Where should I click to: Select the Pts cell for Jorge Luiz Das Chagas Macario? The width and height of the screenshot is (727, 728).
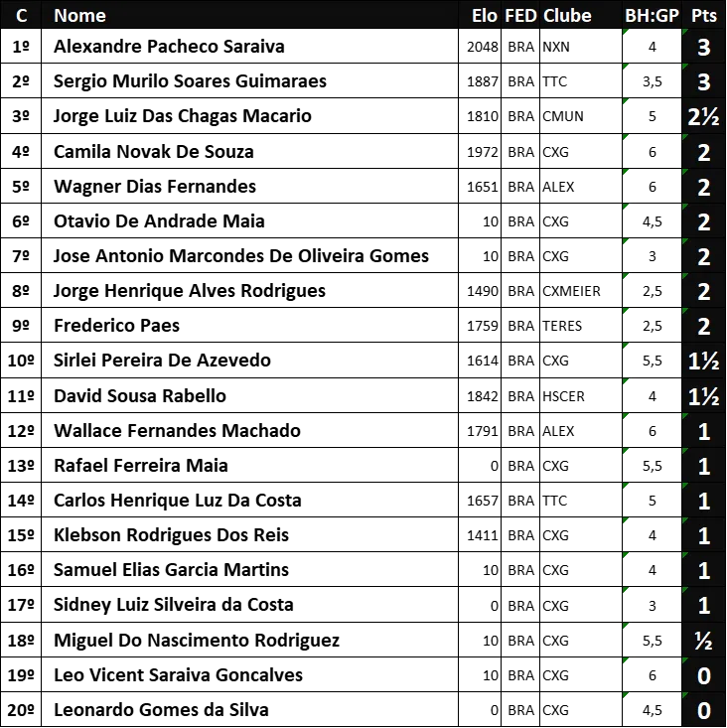pyautogui.click(x=704, y=116)
